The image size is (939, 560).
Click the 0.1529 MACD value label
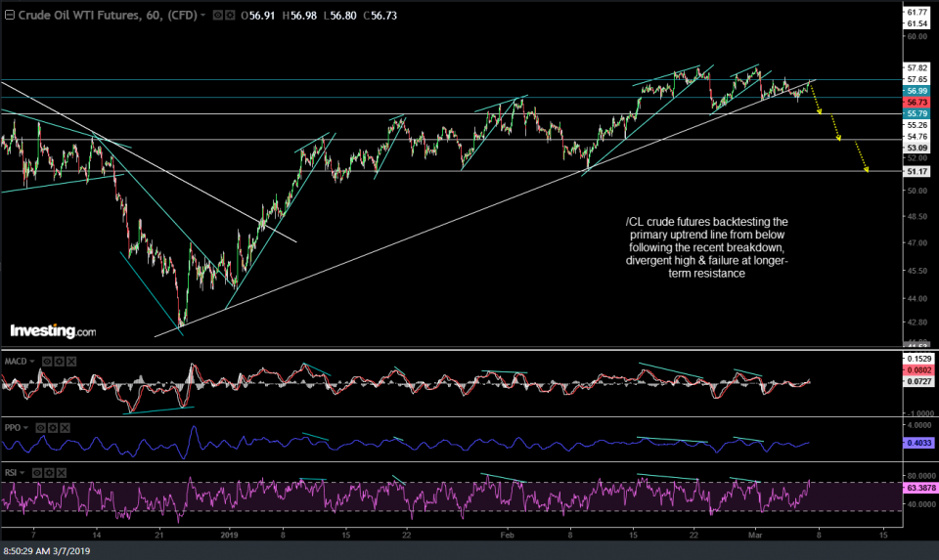[x=918, y=359]
